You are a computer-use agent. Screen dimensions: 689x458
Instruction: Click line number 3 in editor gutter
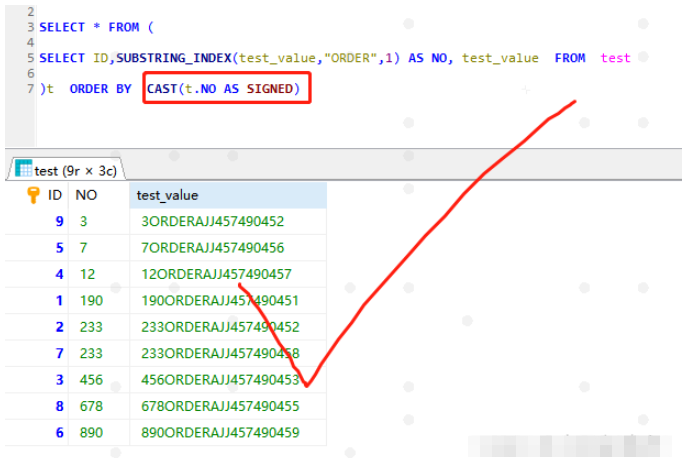[x=30, y=27]
